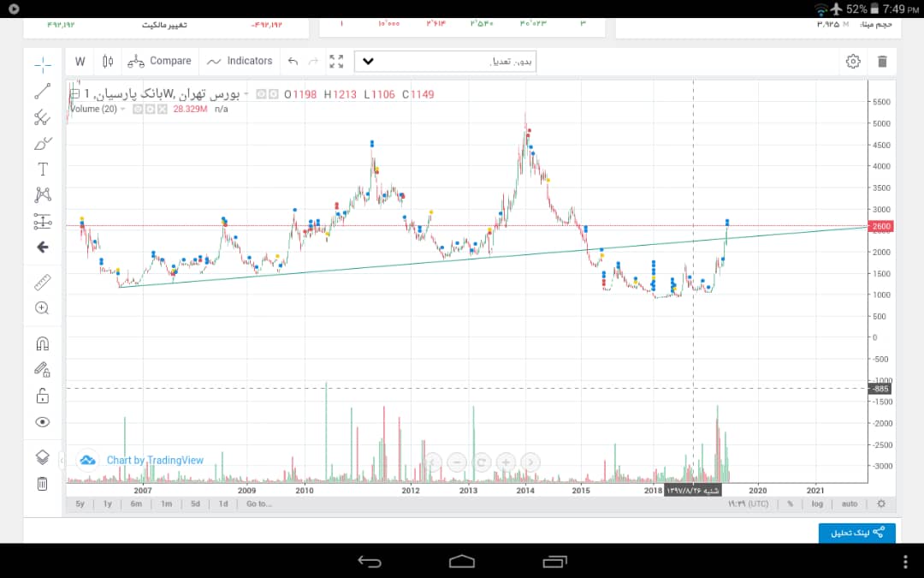Open the object tree layers icon
This screenshot has width=924, height=578.
click(43, 457)
